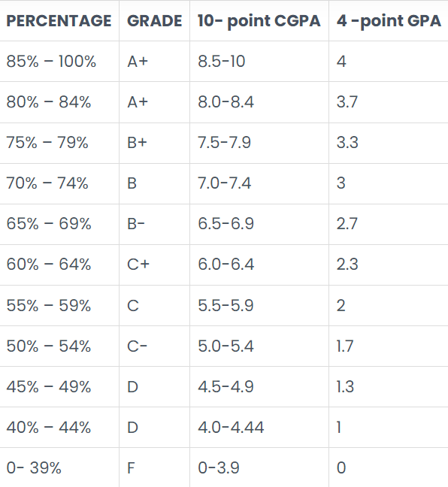448x487 pixels.
Task: Click the 3.7 GPA value
Action: tap(347, 102)
